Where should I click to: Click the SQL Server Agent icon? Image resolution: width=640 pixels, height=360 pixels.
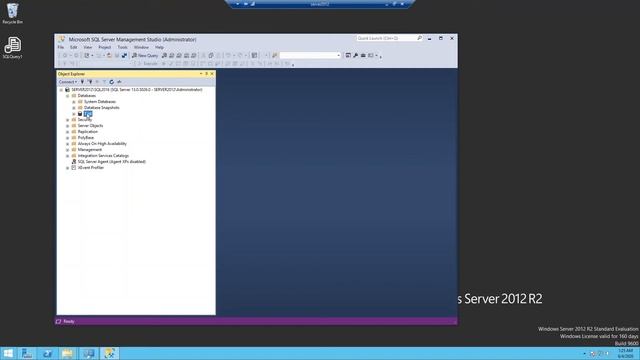tap(74, 162)
